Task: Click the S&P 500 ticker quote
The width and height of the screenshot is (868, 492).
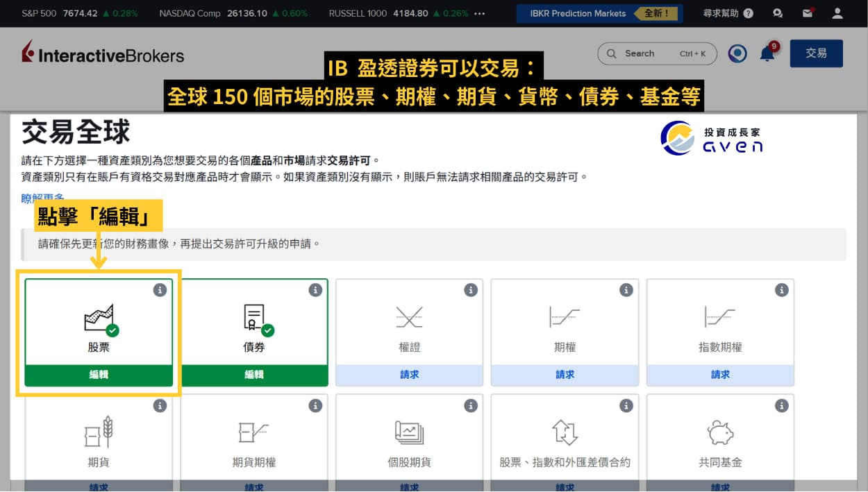Action: tap(80, 13)
